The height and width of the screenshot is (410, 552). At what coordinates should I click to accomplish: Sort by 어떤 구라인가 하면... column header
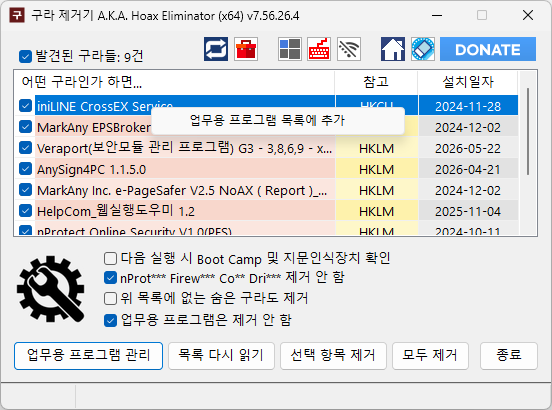pos(174,82)
